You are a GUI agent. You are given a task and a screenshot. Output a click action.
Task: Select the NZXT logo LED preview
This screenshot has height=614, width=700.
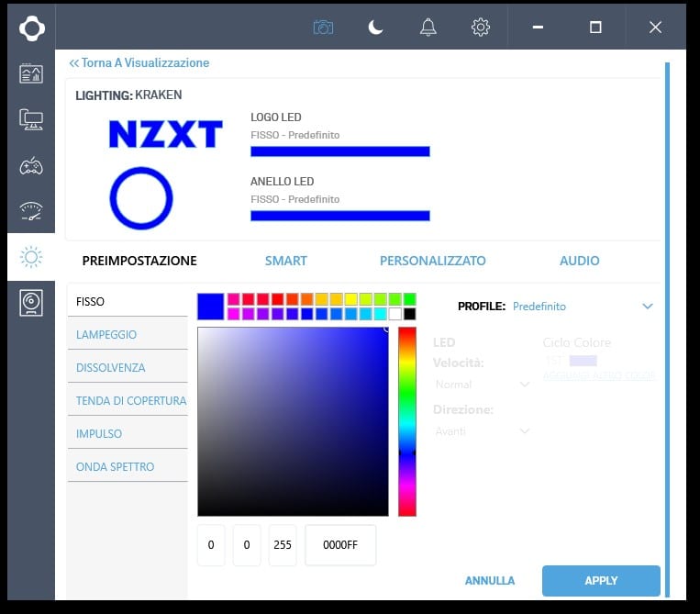coord(166,134)
